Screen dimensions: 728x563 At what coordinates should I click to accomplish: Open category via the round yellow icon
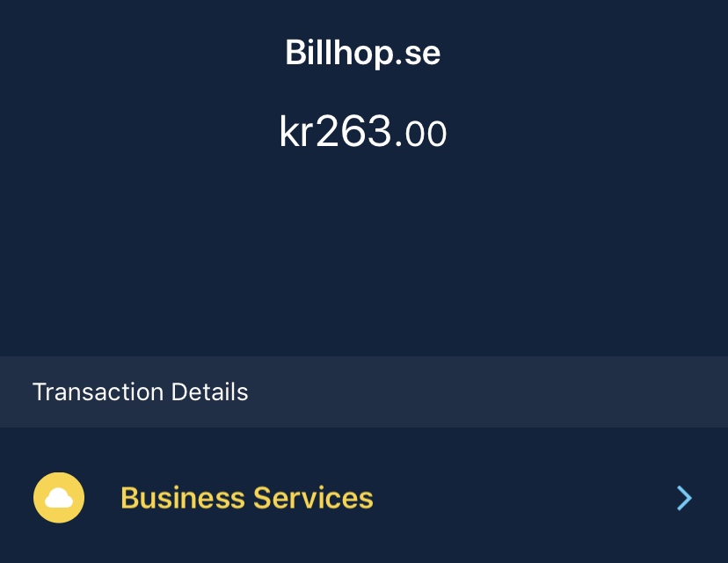59,498
